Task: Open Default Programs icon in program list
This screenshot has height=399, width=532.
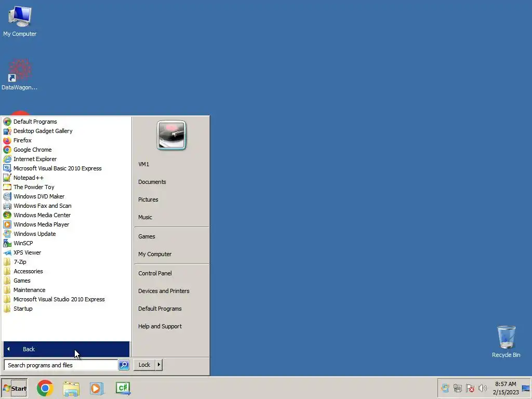Action: point(7,122)
